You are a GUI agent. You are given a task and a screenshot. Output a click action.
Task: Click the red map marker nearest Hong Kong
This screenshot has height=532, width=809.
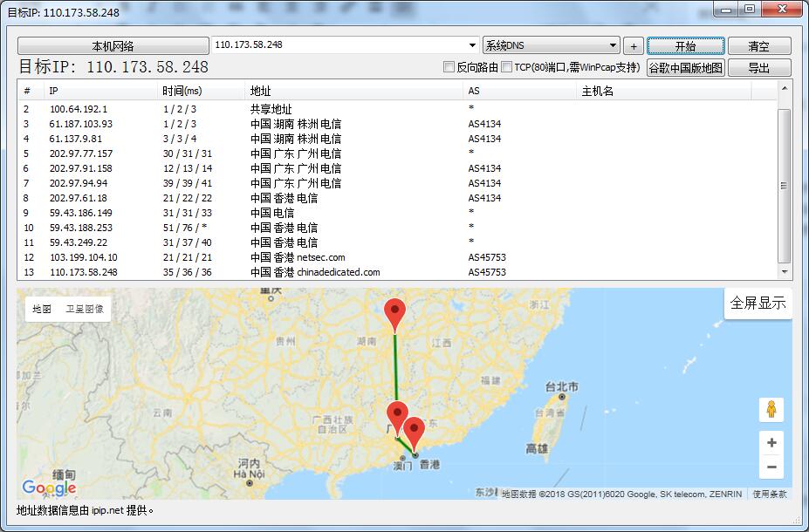click(415, 433)
